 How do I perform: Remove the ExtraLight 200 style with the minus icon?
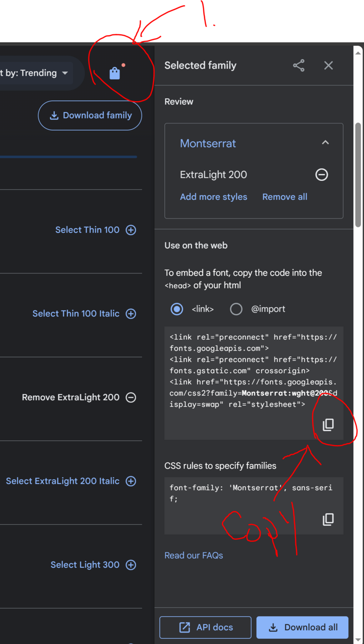click(x=322, y=175)
